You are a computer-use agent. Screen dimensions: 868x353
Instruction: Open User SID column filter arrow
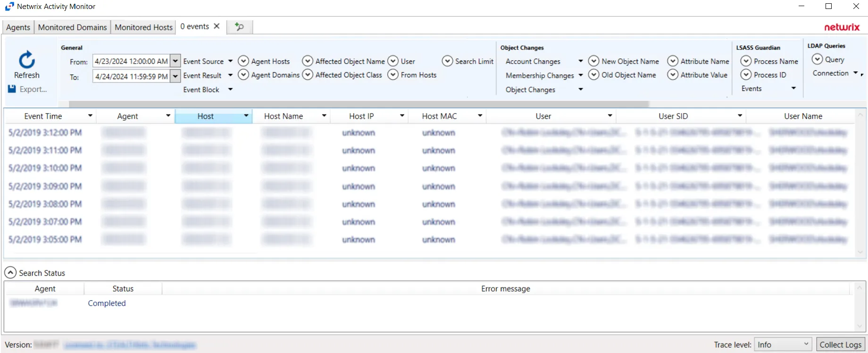tap(740, 116)
